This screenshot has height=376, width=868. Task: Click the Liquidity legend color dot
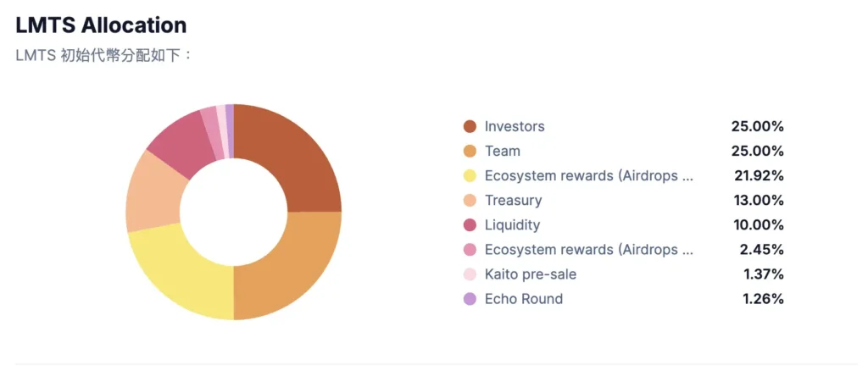pos(470,225)
